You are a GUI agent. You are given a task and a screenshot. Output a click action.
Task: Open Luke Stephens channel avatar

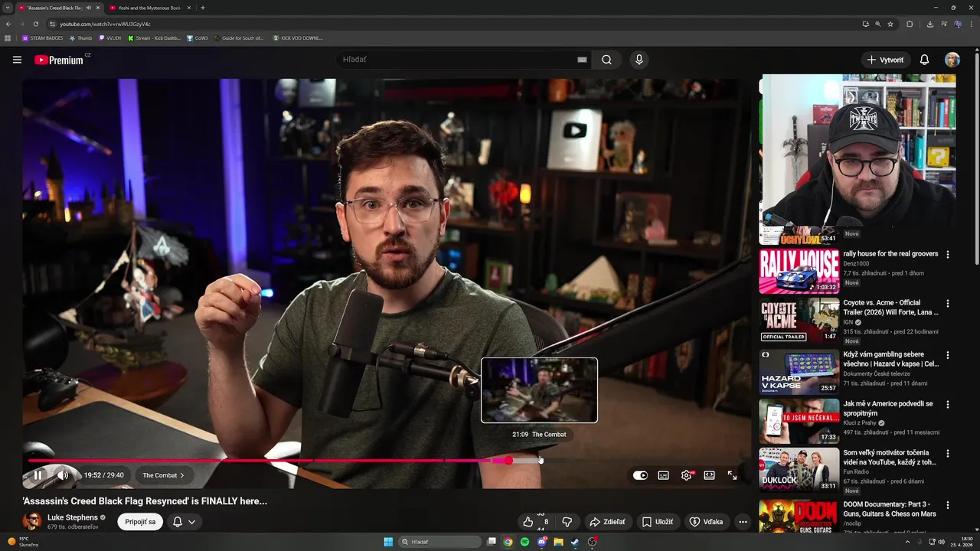(x=32, y=522)
